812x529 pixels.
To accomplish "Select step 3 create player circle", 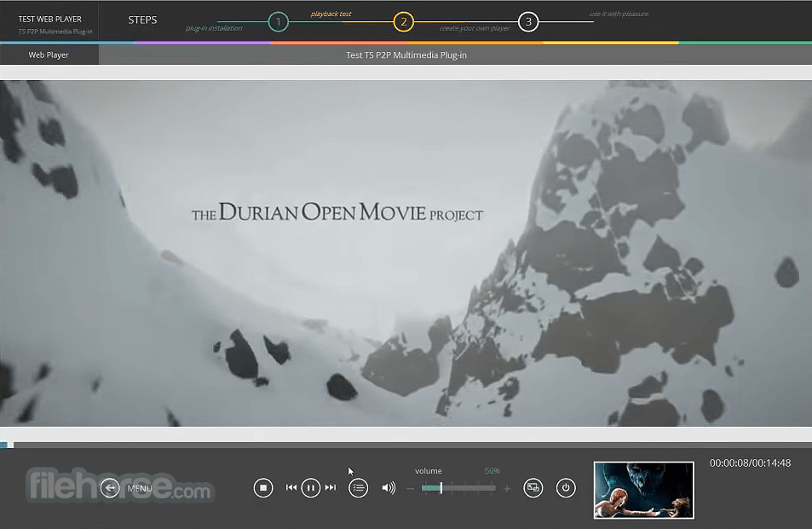I will coord(528,22).
